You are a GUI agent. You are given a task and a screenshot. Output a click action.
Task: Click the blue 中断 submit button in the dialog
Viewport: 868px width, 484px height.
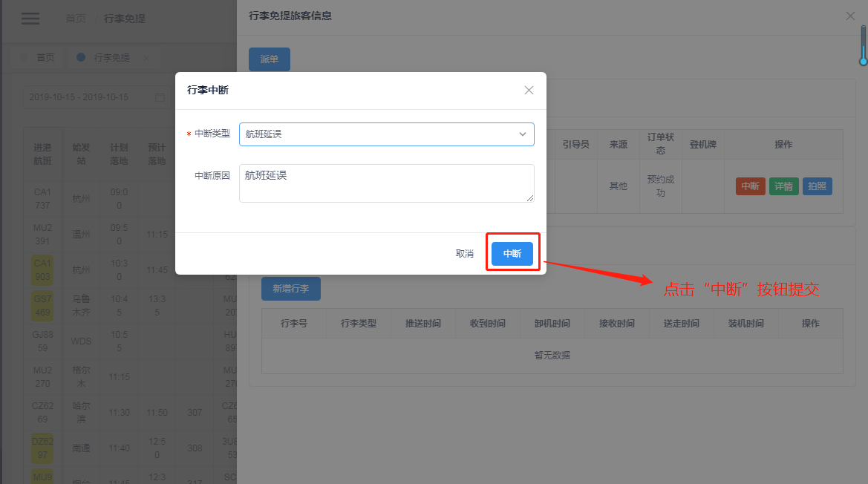coord(512,253)
